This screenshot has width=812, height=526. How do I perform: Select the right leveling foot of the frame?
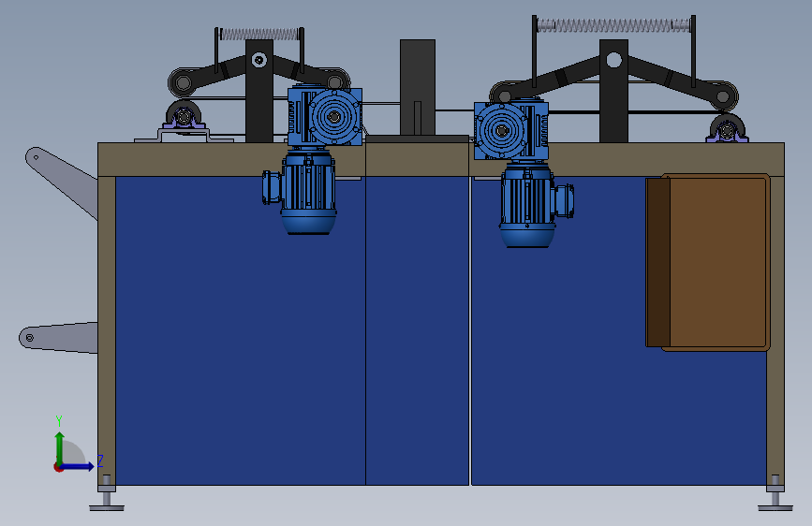(775, 498)
